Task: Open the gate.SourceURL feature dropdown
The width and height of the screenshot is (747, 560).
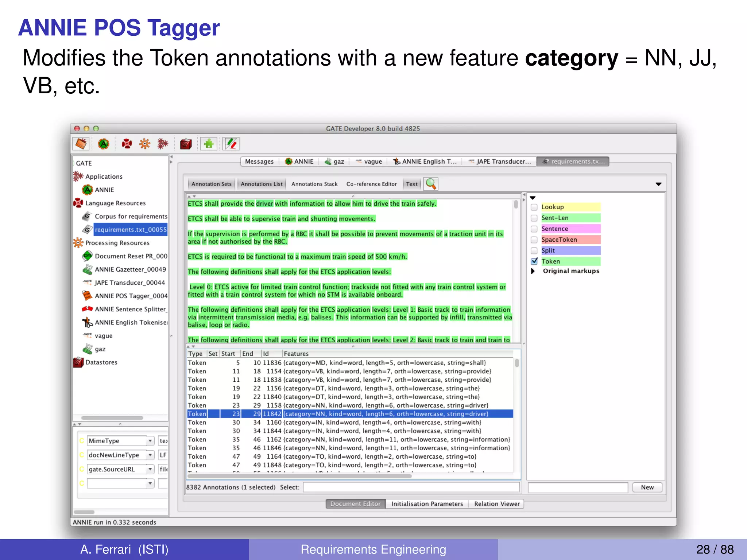Action: tap(150, 469)
